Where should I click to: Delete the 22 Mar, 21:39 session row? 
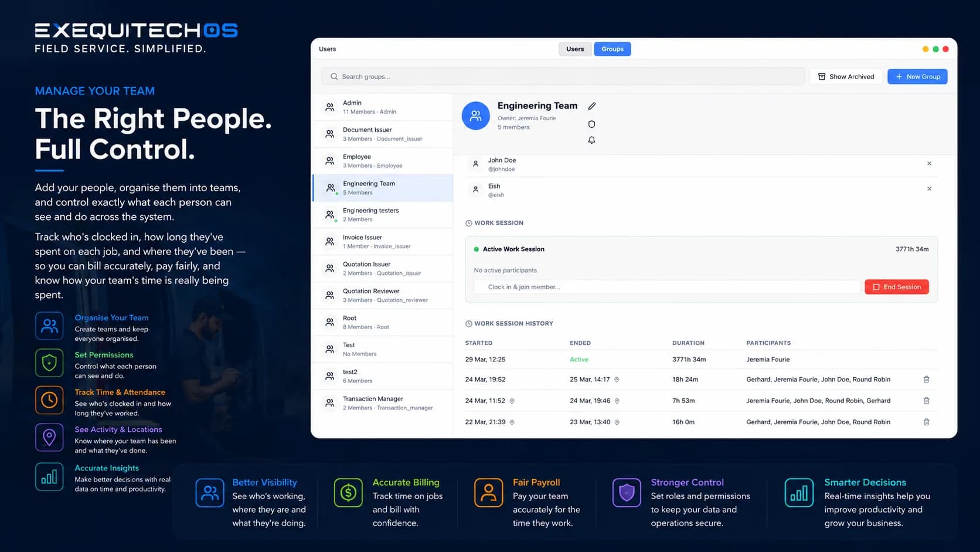pyautogui.click(x=927, y=422)
